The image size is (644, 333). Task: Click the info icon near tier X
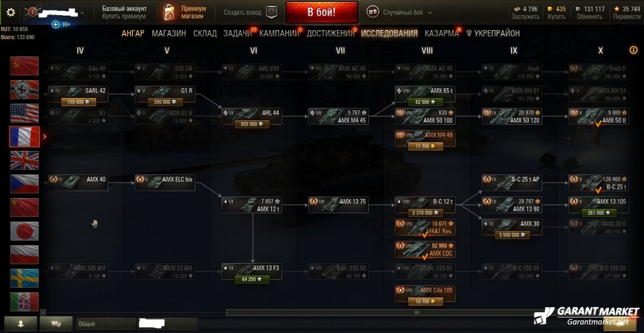point(633,50)
